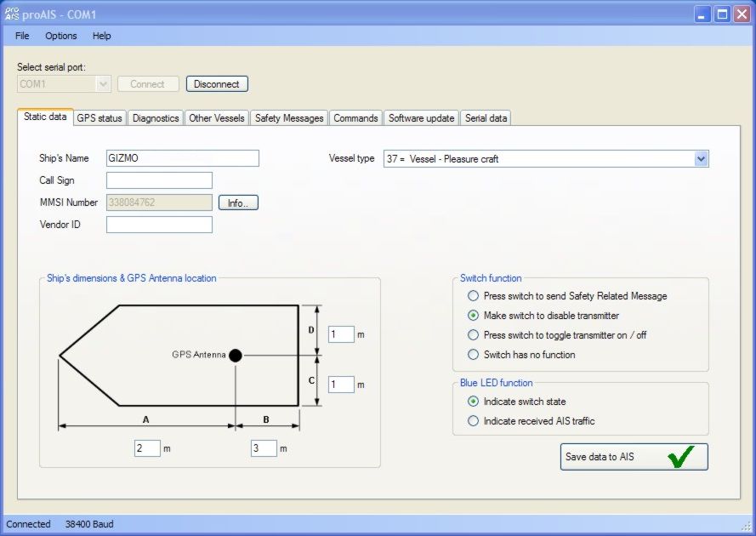Click the Call Sign input field
756x536 pixels.
click(x=159, y=180)
